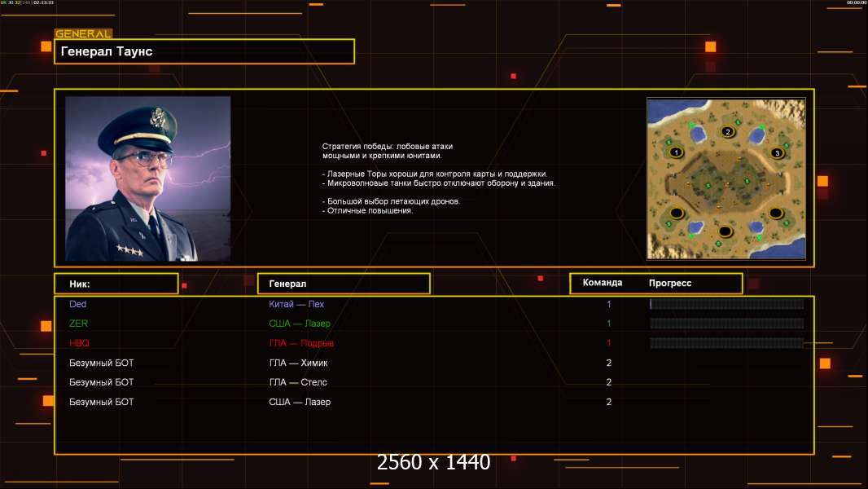Click player ZER's loading progress bar
The image size is (868, 489).
(x=726, y=324)
